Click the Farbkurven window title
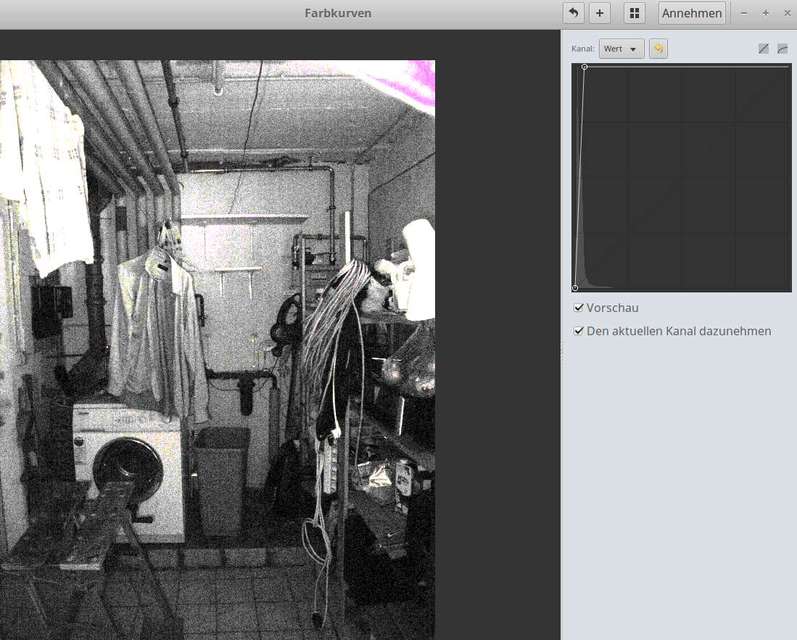The image size is (797, 640). (338, 13)
